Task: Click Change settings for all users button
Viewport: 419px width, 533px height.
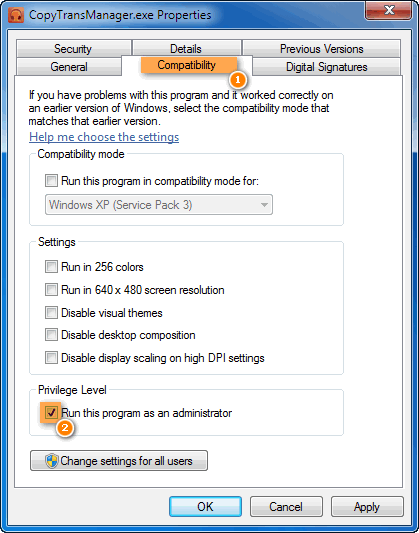Action: 119,461
